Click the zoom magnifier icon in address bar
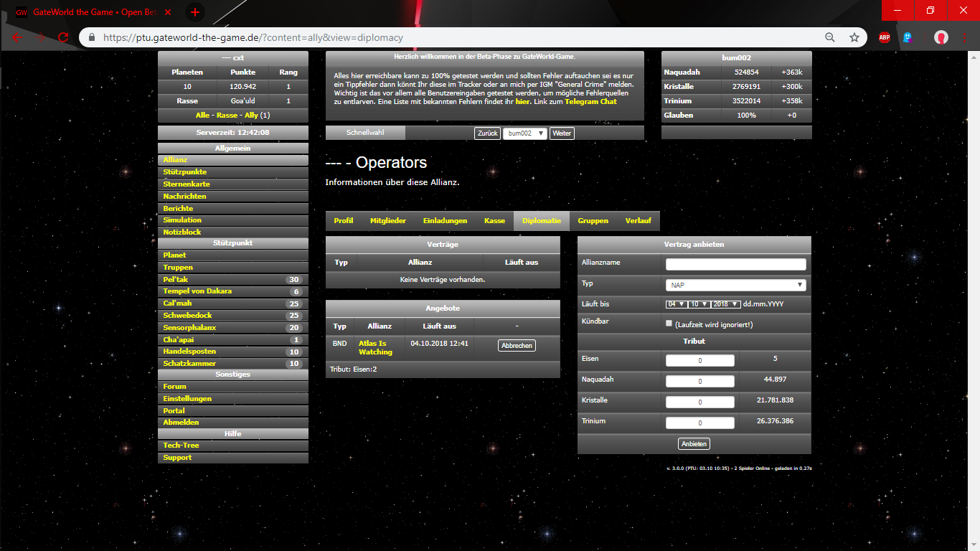This screenshot has height=551, width=980. point(830,37)
